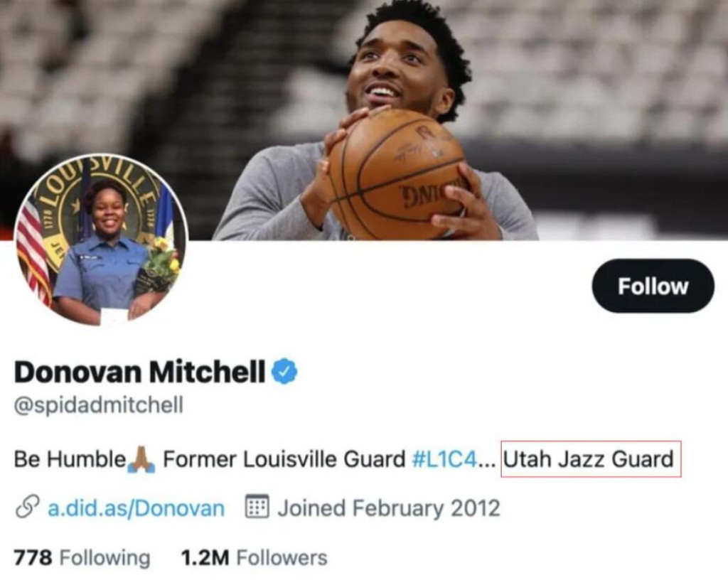This screenshot has width=728, height=585.
Task: Click the praying hands emoji
Action: point(142,458)
